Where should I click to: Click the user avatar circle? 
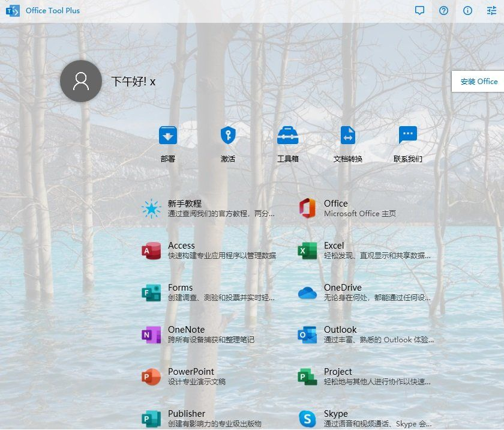coord(81,81)
